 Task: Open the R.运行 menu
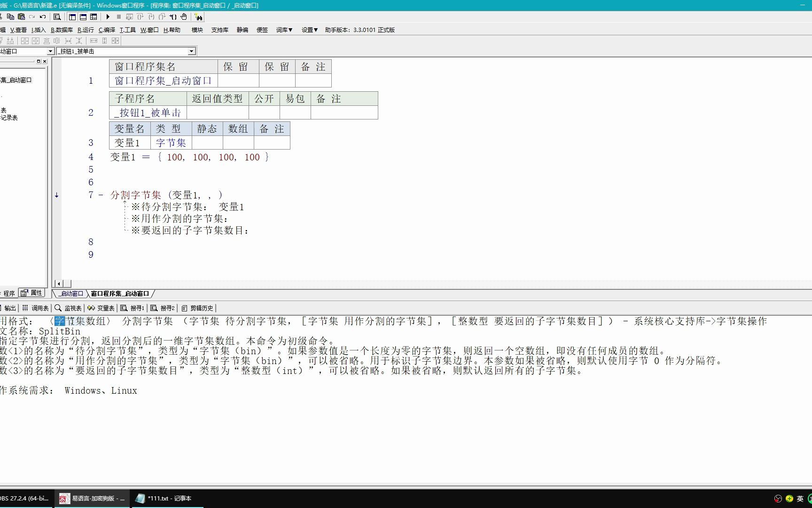[x=86, y=30]
